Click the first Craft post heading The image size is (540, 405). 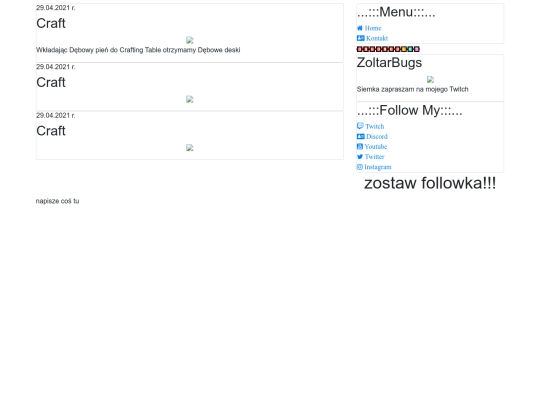(x=51, y=23)
